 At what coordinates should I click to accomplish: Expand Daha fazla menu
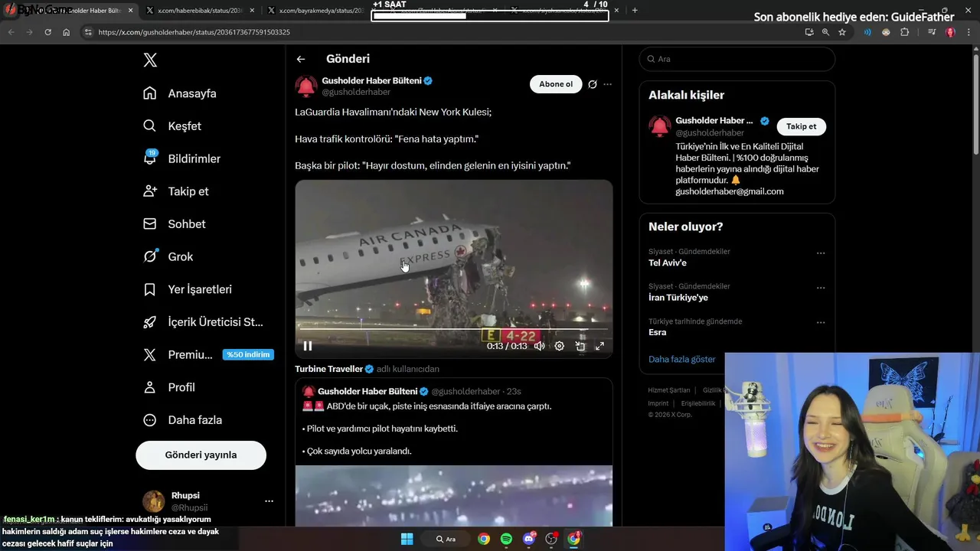pyautogui.click(x=183, y=420)
